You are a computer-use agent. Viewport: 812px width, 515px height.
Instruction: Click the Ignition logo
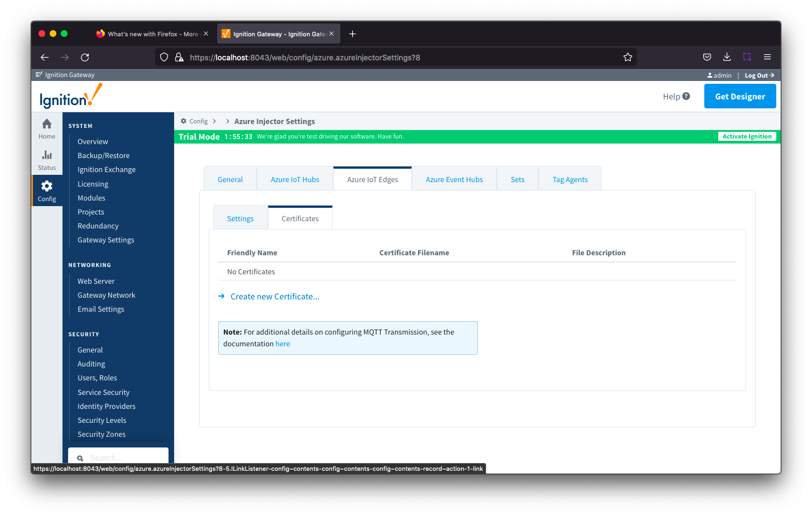pyautogui.click(x=71, y=97)
